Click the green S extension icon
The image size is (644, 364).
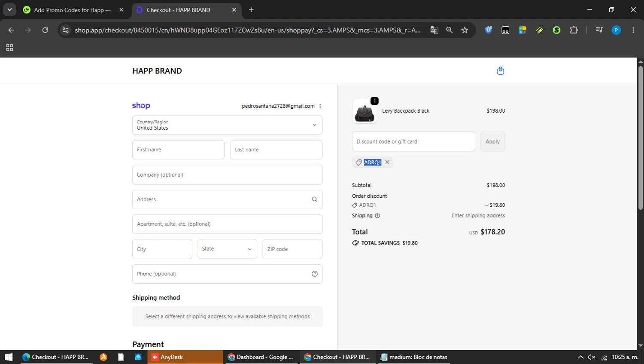556,30
